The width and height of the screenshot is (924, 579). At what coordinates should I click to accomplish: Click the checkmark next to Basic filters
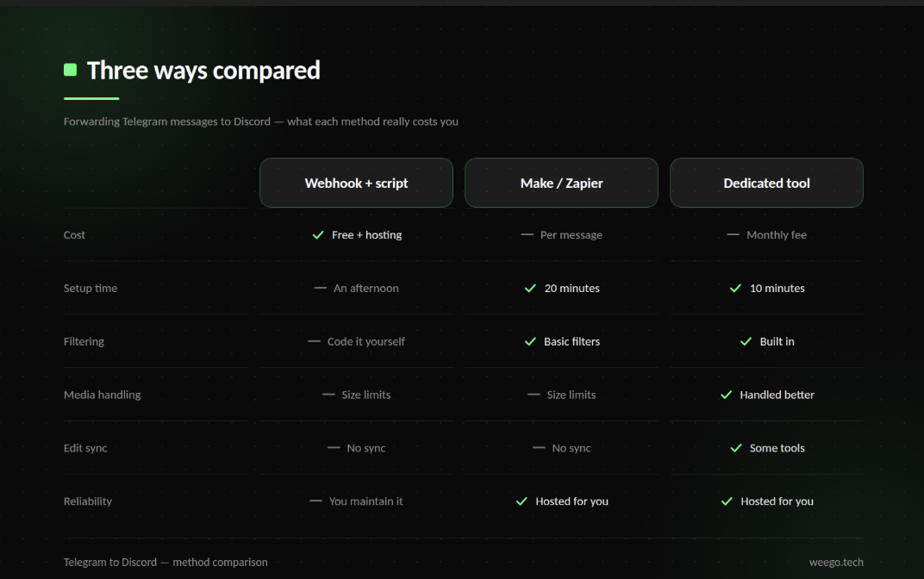coord(530,342)
